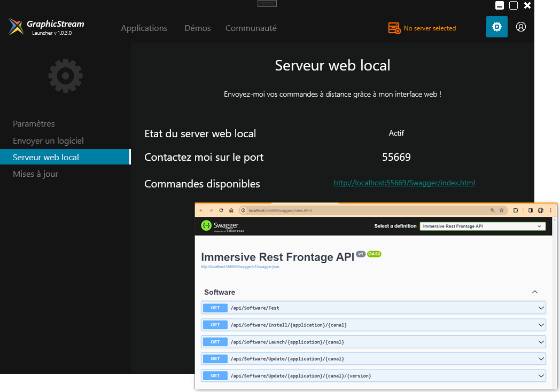Expand the Update {version} endpoint chevron
The width and height of the screenshot is (560, 392).
coord(541,375)
